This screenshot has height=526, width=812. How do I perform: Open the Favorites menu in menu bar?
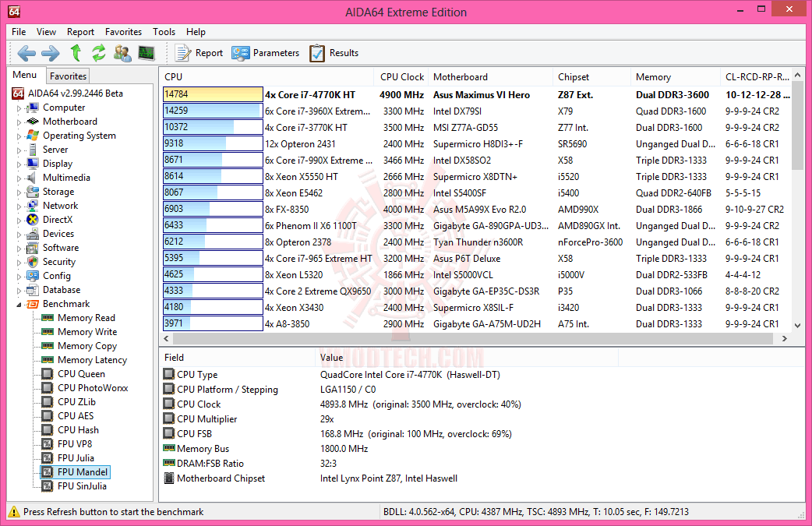point(123,32)
